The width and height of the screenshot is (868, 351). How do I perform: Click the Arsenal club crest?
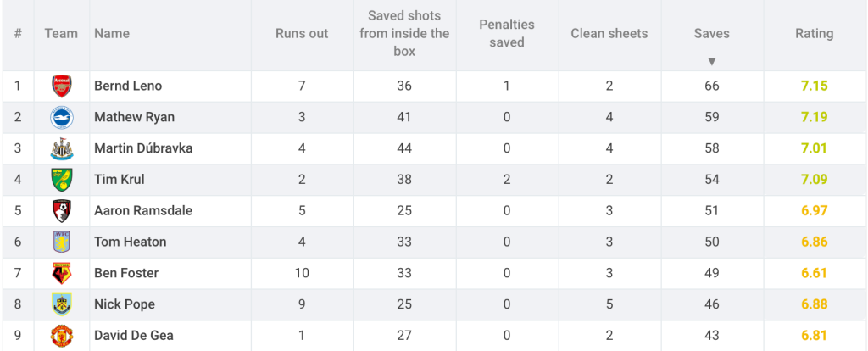click(x=61, y=86)
